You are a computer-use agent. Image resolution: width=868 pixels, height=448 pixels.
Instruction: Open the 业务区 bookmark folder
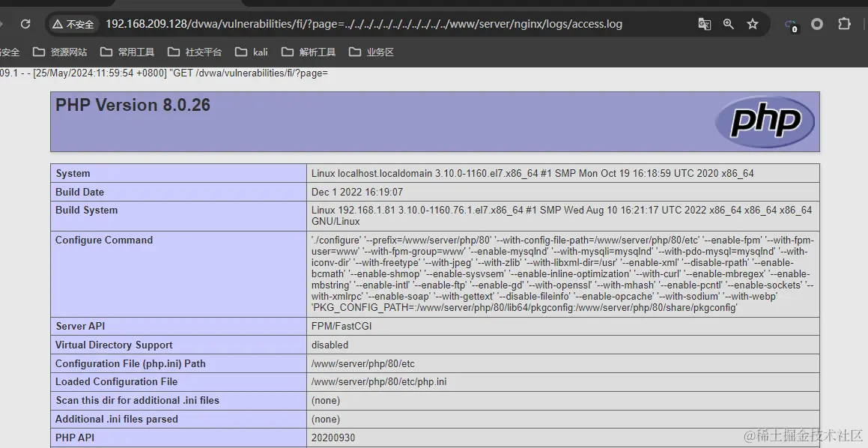371,52
